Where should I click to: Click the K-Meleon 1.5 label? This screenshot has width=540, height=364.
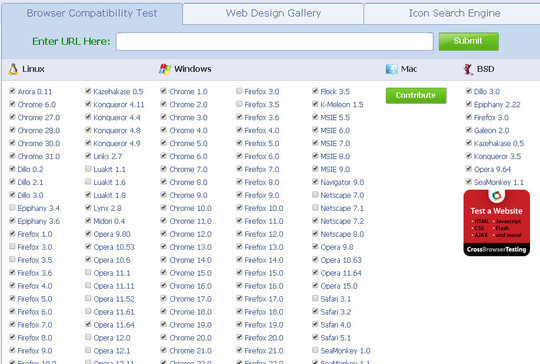[x=342, y=105]
